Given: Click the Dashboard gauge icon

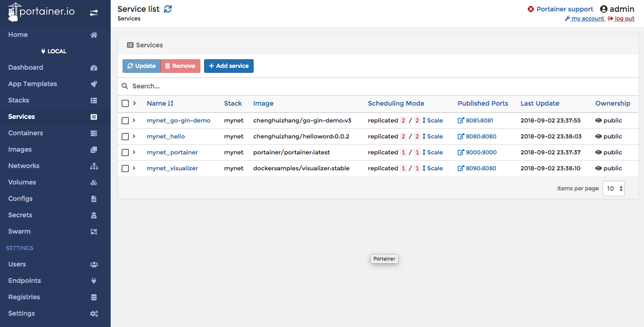Looking at the screenshot, I should tap(94, 68).
